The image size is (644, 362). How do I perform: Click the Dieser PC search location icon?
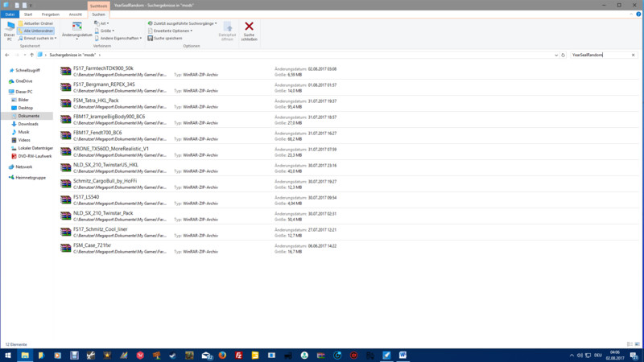pos(9,30)
